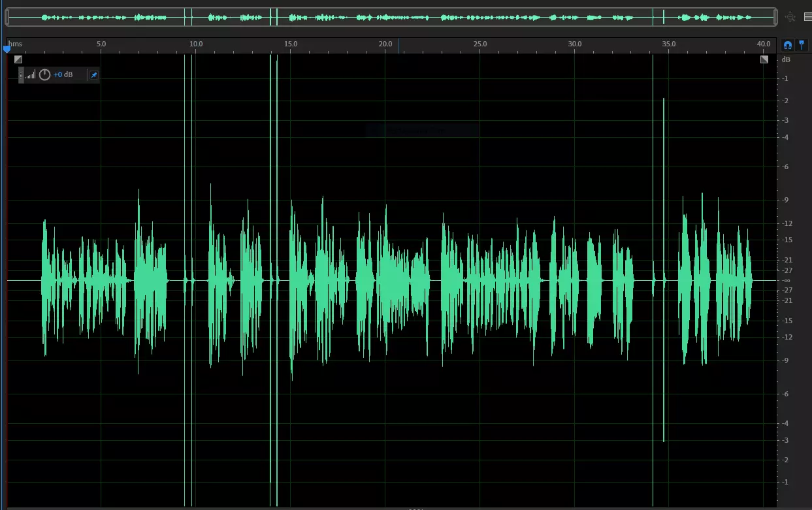Image resolution: width=812 pixels, height=510 pixels.
Task: Toggle the HUD pin icon
Action: 93,75
